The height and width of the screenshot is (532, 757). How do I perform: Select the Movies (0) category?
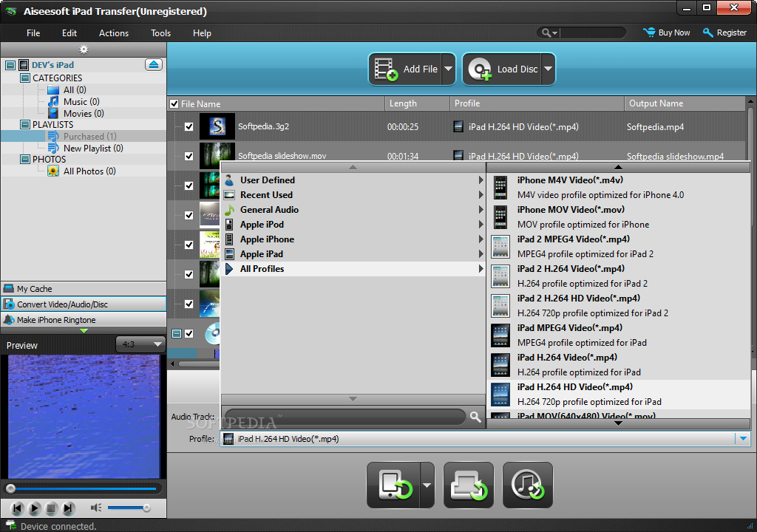click(x=83, y=114)
